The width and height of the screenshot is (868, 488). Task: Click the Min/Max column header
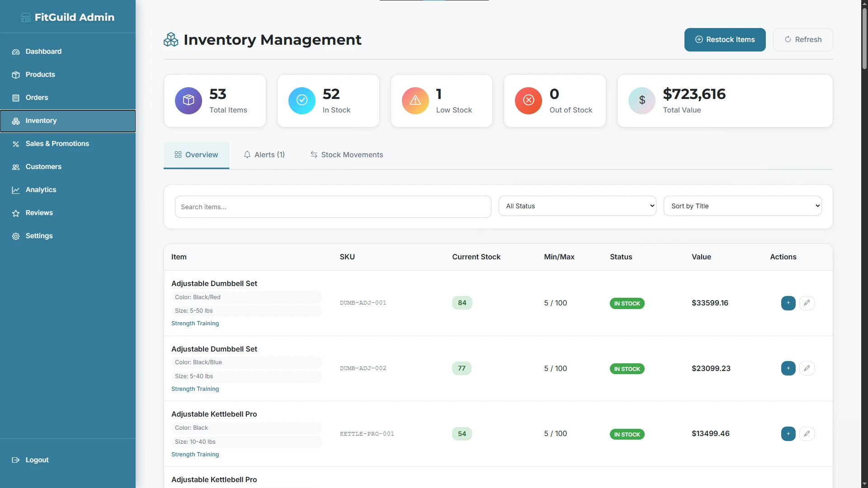(559, 257)
